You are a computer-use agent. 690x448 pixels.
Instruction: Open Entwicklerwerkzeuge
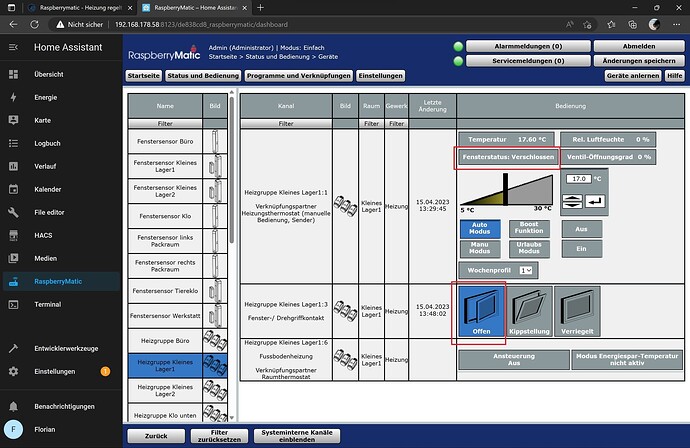tap(66, 348)
